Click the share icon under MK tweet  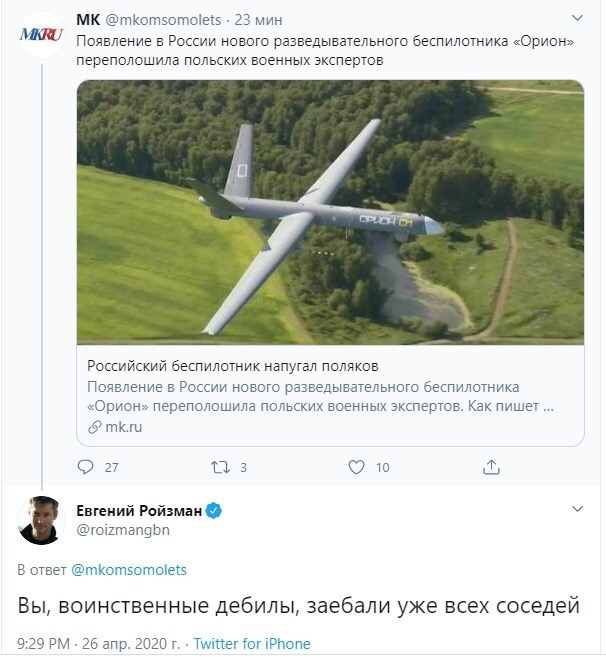[491, 467]
